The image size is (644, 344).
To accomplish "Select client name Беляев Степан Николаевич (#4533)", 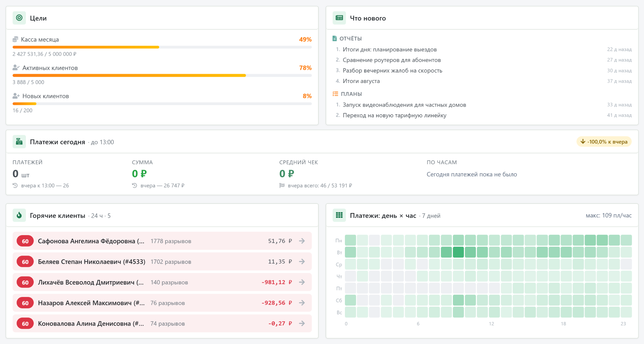I will (92, 262).
